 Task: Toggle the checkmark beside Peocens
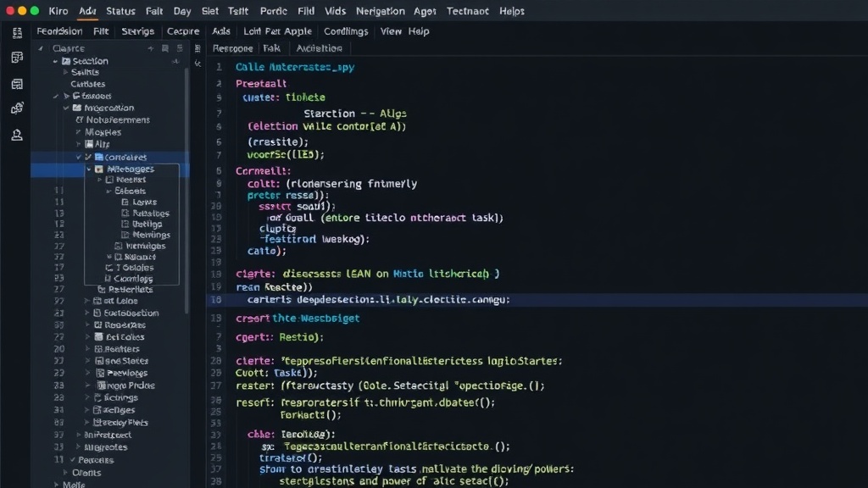coord(73,460)
